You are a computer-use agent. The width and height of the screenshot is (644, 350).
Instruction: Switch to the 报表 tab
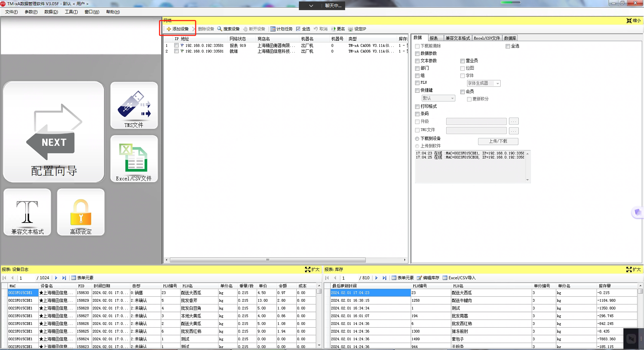(436, 38)
